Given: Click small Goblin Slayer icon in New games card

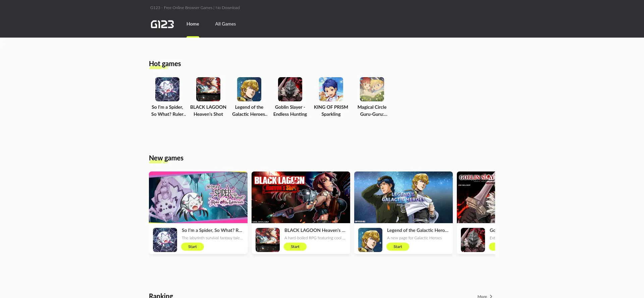Looking at the screenshot, I should click(x=473, y=240).
